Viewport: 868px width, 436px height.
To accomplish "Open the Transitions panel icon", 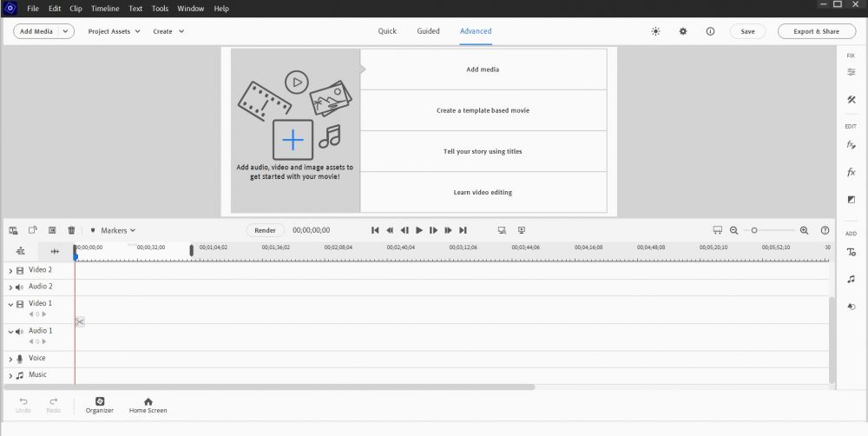I will tap(852, 200).
